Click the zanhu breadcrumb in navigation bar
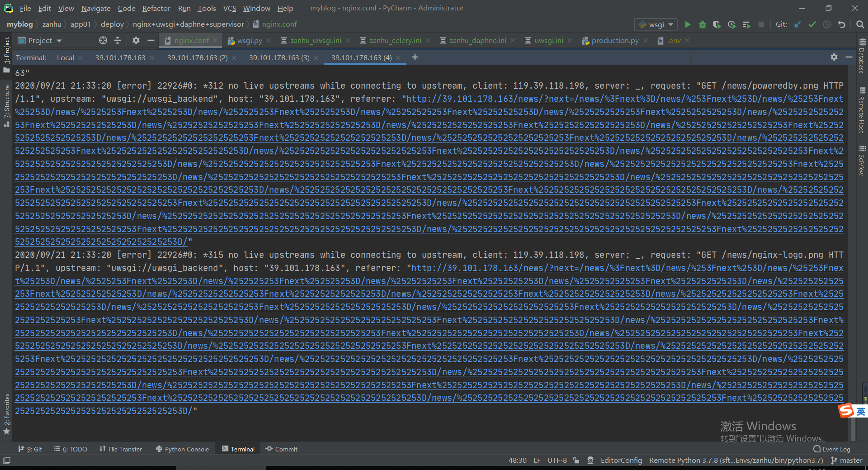Image resolution: width=868 pixels, height=470 pixels. coord(52,24)
